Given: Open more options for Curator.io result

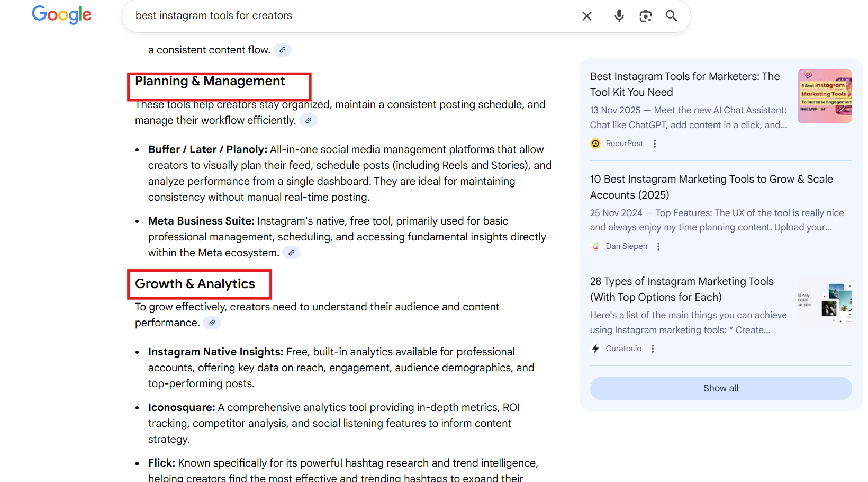Looking at the screenshot, I should [653, 349].
